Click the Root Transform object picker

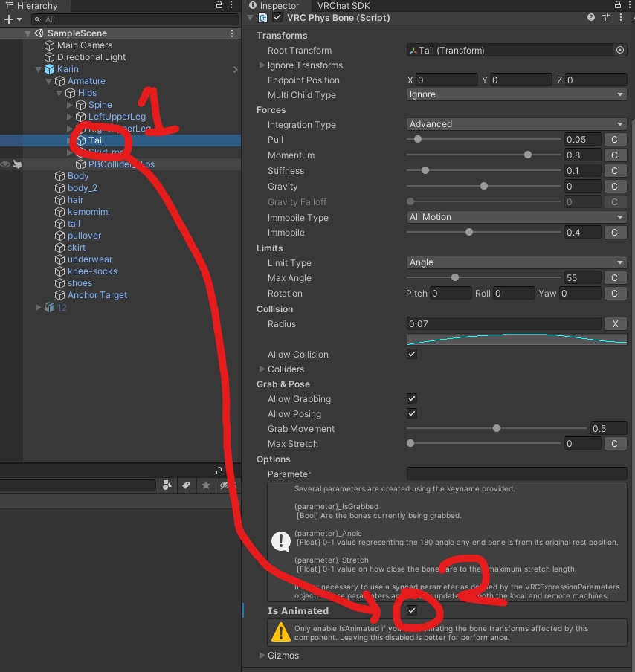click(620, 50)
